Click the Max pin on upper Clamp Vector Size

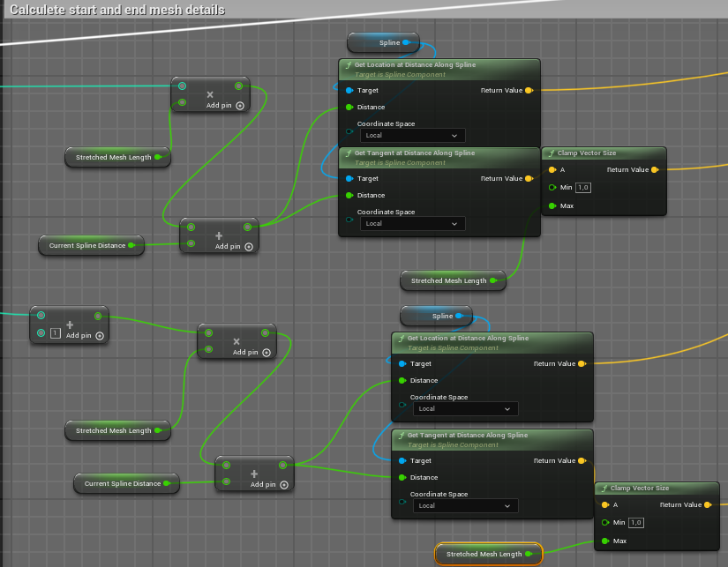[x=552, y=206]
